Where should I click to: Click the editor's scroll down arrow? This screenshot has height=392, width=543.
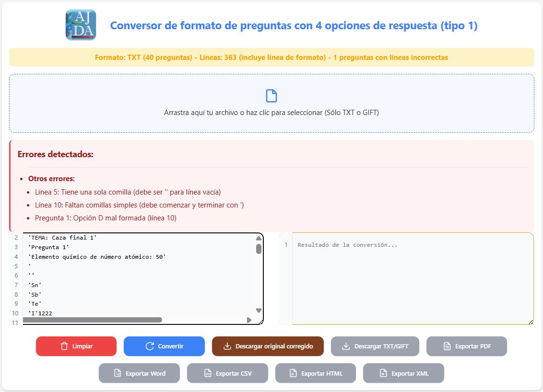(259, 311)
